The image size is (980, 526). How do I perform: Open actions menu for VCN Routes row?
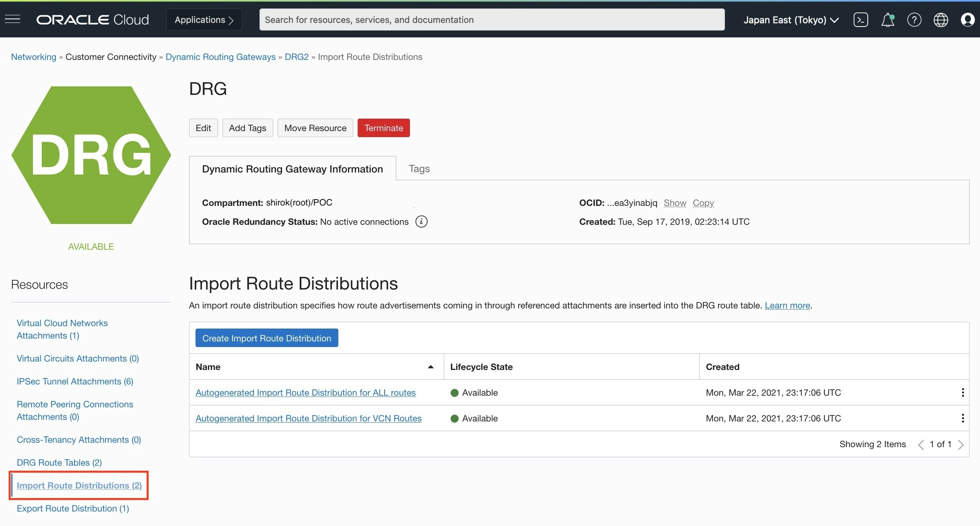pyautogui.click(x=962, y=418)
